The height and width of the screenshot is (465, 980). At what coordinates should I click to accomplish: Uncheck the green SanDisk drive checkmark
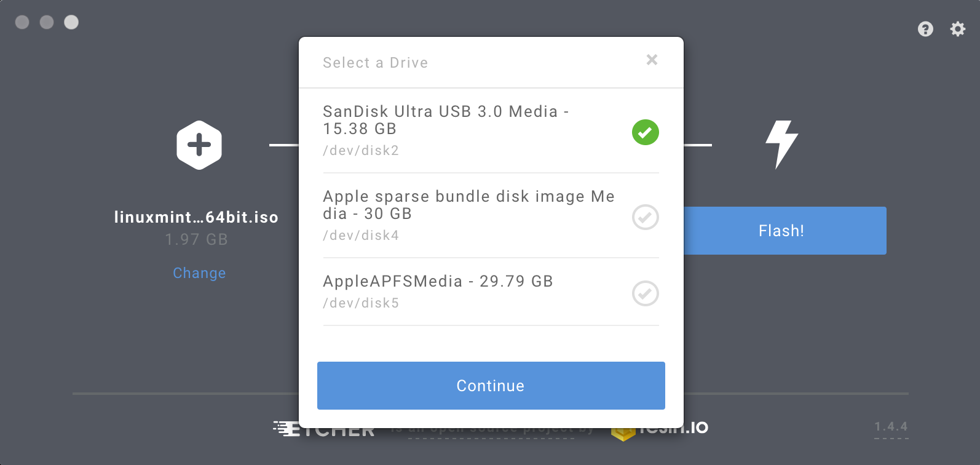click(646, 132)
